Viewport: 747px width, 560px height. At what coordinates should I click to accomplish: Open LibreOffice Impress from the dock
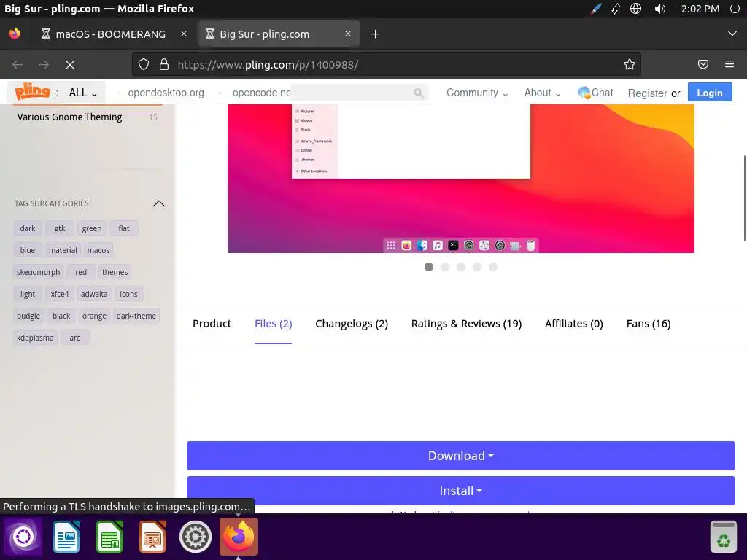tap(152, 537)
